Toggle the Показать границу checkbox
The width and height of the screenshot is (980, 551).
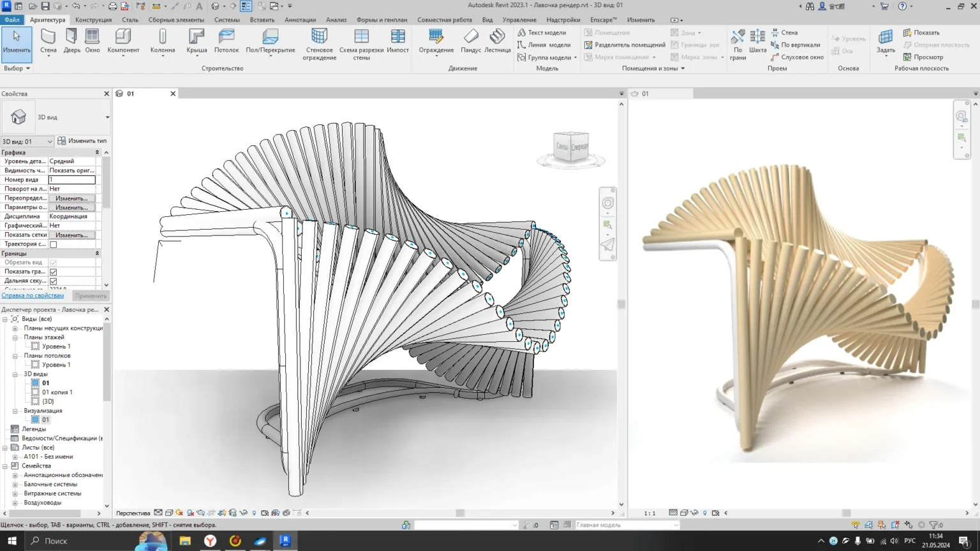[54, 272]
